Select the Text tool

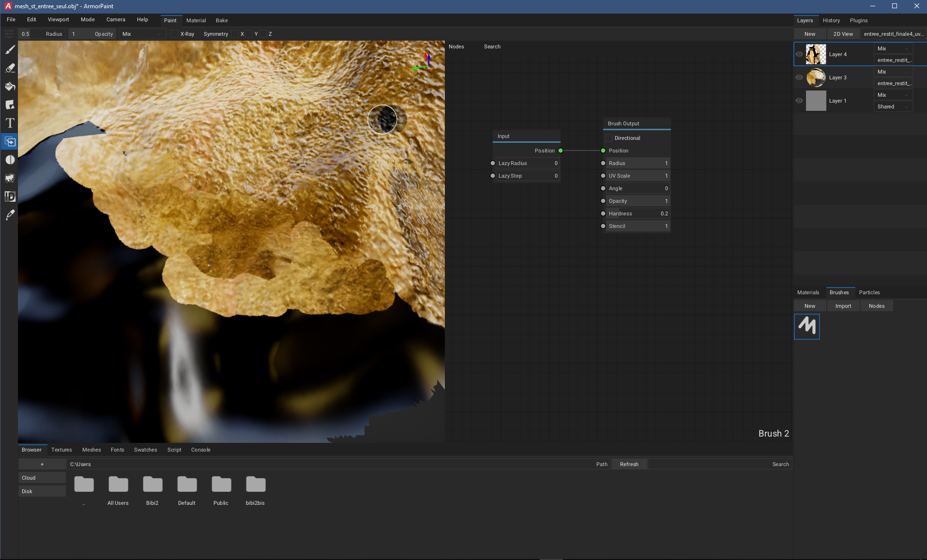[x=10, y=123]
